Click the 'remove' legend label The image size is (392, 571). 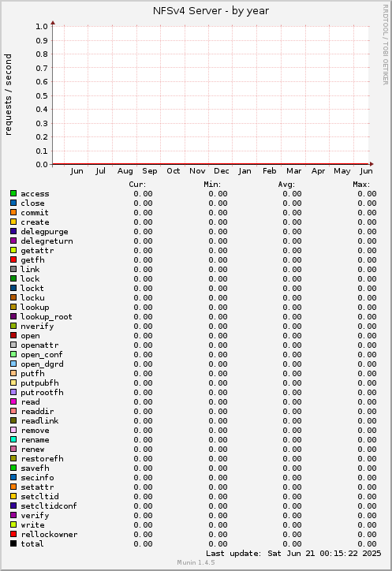pos(35,431)
